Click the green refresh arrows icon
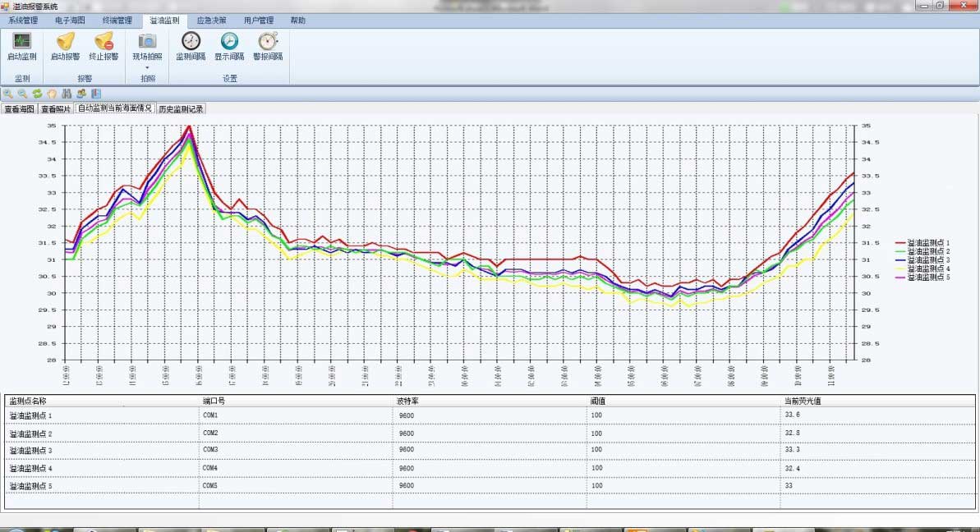The image size is (980, 532). (x=37, y=94)
